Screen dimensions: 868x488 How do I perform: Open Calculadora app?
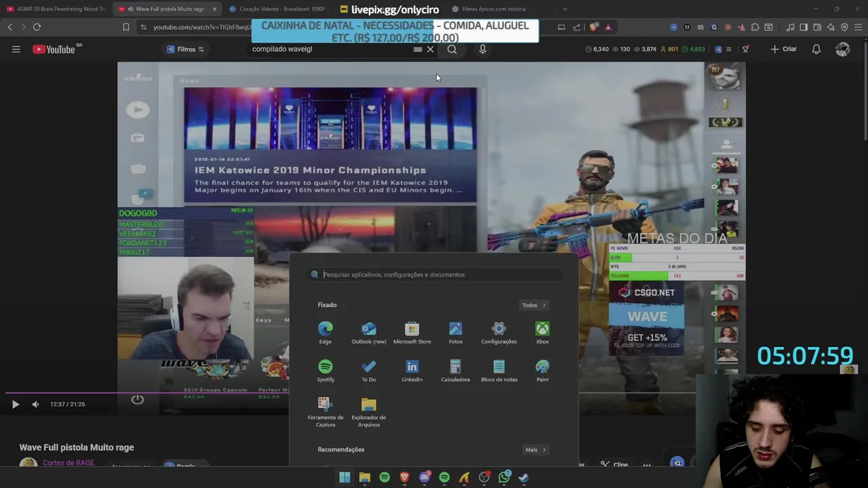pyautogui.click(x=456, y=371)
